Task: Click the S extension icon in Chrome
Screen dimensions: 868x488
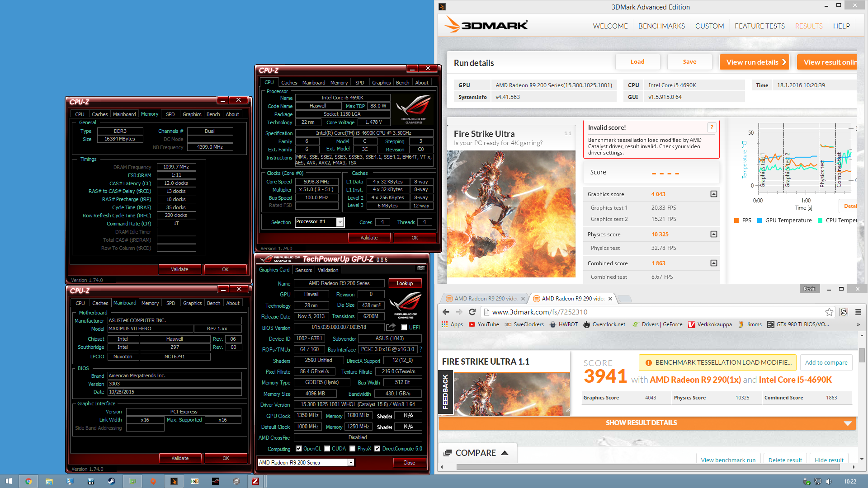Action: click(x=844, y=312)
